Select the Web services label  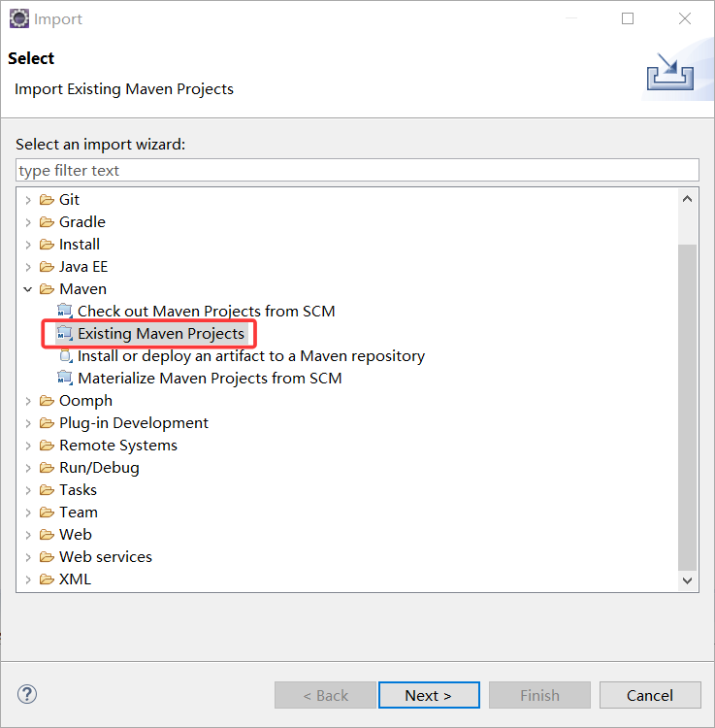(106, 556)
